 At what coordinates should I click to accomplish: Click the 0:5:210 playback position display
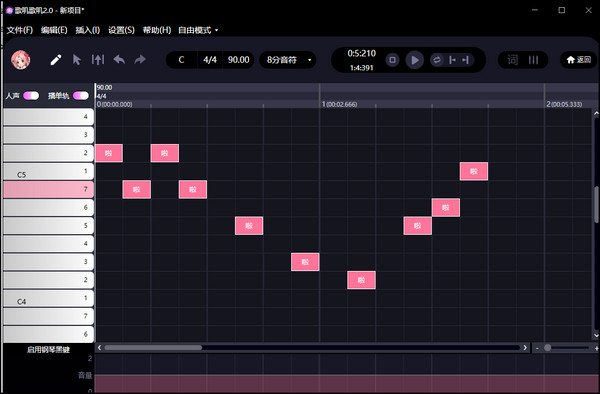point(361,54)
